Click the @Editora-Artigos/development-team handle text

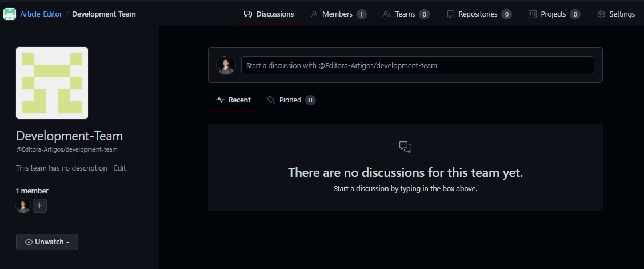[x=66, y=150]
